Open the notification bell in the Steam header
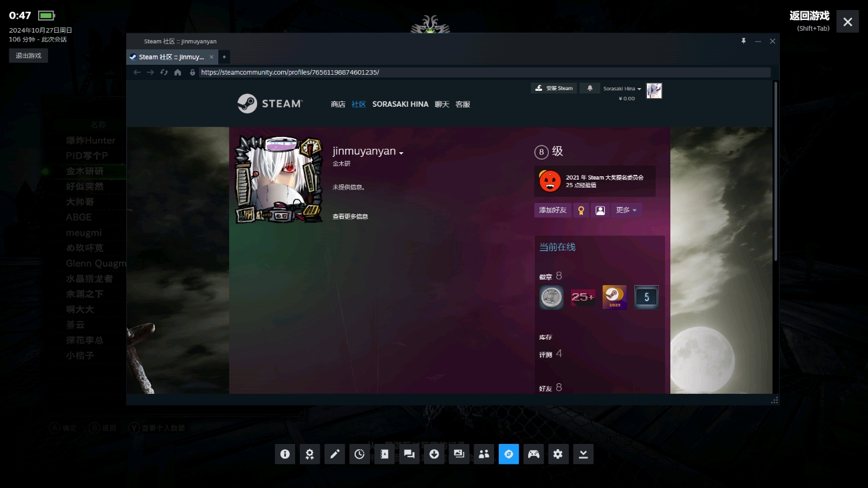 (590, 88)
